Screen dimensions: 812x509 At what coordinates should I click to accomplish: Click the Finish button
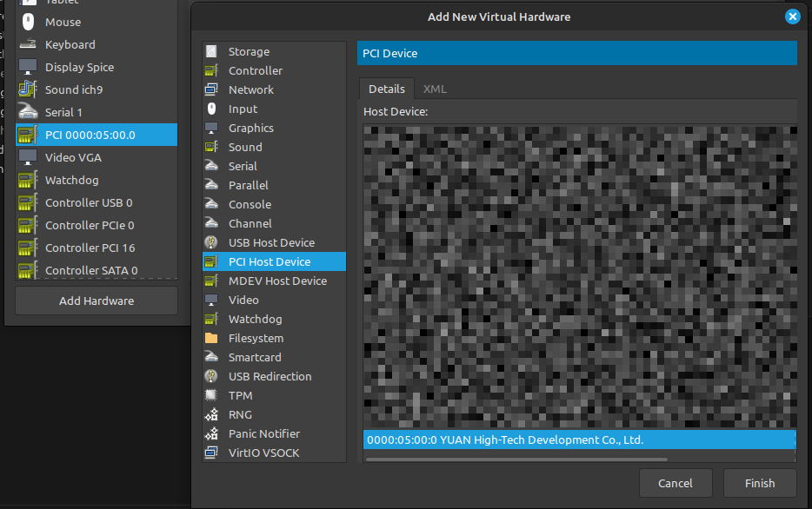pos(759,483)
